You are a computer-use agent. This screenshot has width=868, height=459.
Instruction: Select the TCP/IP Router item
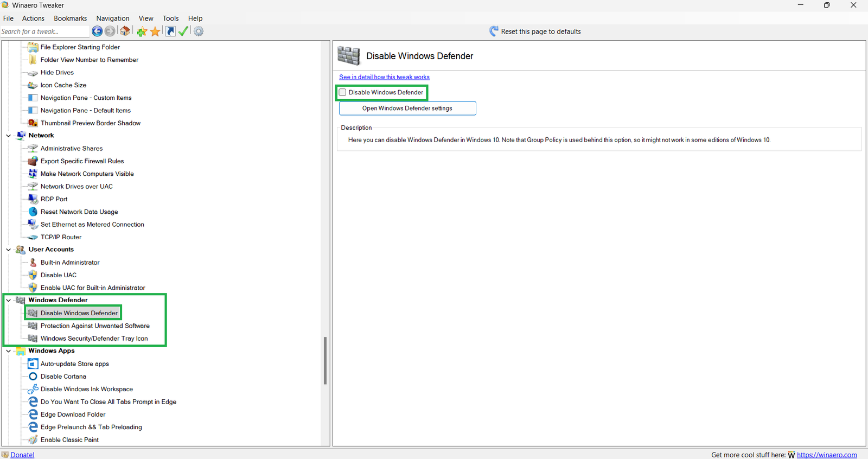(x=61, y=237)
